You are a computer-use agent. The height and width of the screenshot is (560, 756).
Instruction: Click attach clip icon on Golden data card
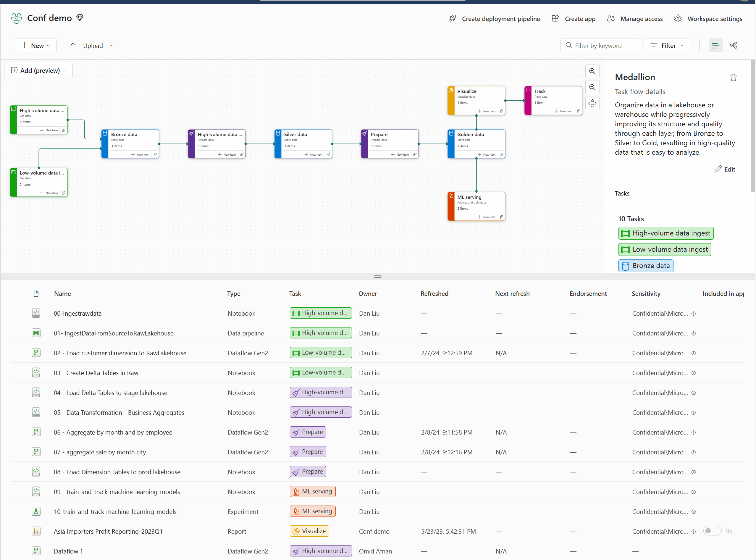click(x=501, y=155)
